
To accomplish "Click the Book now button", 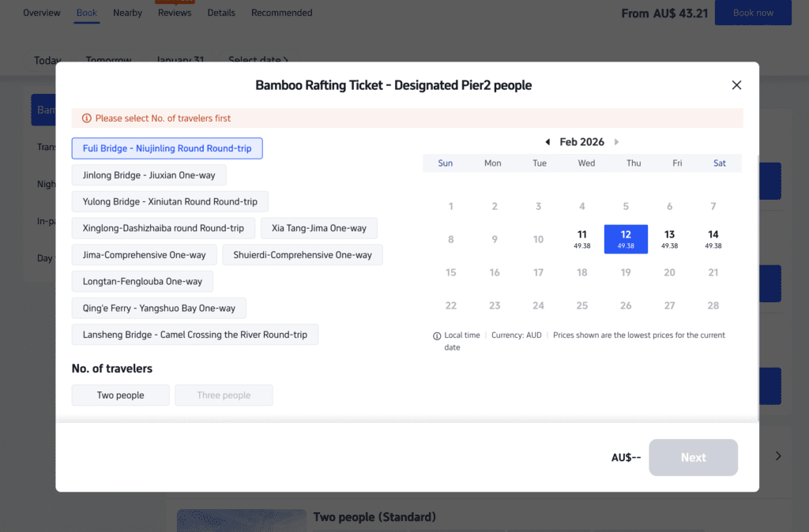I will [752, 13].
